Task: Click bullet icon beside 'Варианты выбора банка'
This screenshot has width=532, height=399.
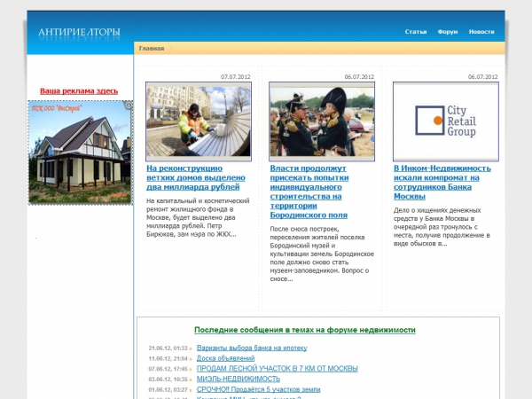Action: pyautogui.click(x=191, y=348)
